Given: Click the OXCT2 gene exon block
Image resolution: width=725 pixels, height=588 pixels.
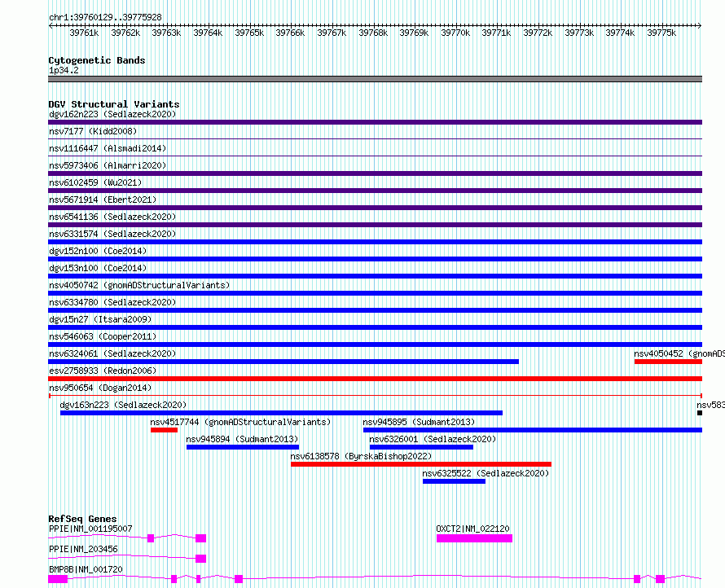Looking at the screenshot, I should tap(474, 538).
